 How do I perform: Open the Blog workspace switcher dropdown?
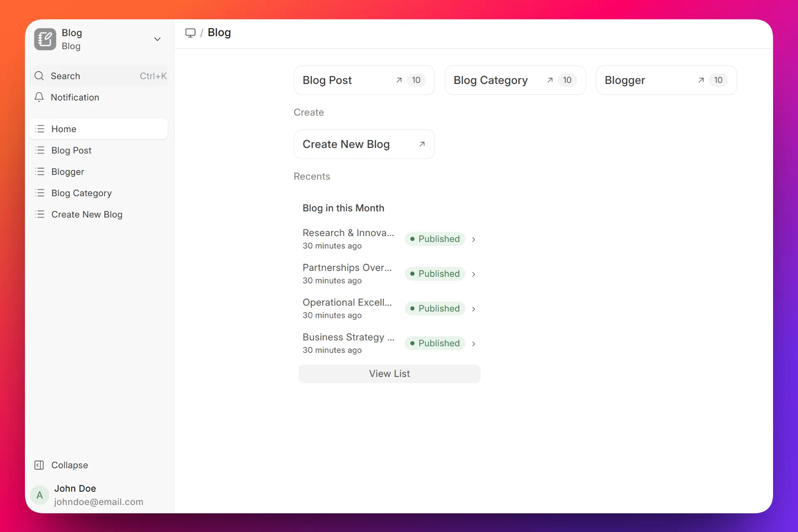tap(157, 39)
